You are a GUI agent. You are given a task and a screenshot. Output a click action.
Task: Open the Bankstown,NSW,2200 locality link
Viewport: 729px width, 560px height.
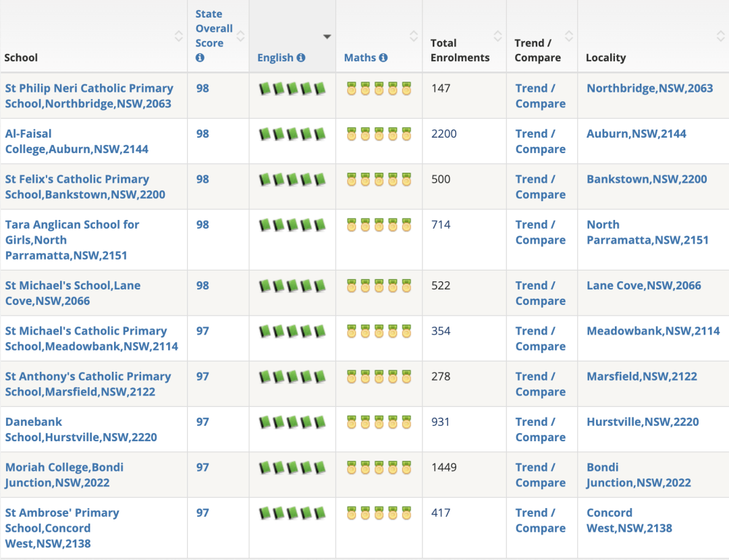click(x=647, y=179)
